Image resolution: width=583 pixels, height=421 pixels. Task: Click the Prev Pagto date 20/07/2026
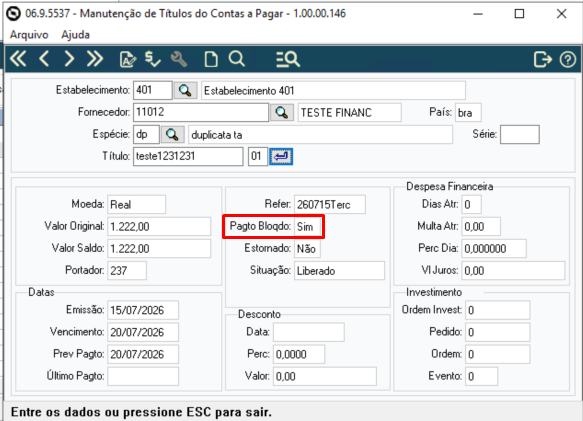tap(143, 354)
